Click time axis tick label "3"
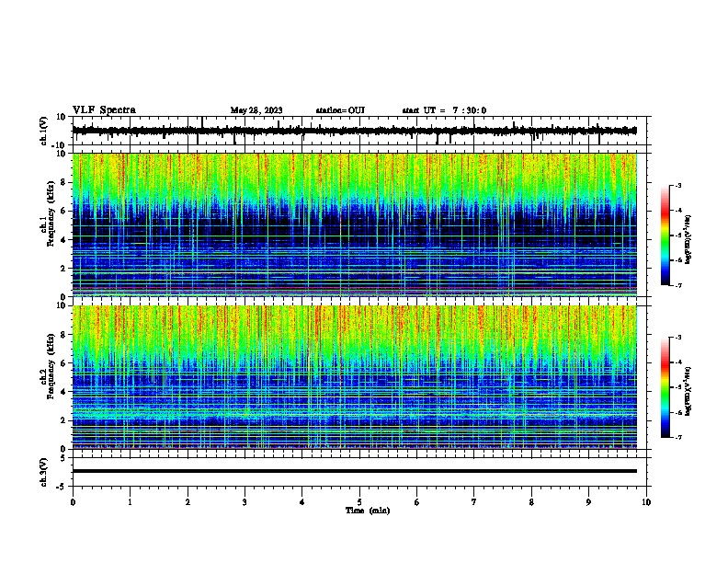 245,502
